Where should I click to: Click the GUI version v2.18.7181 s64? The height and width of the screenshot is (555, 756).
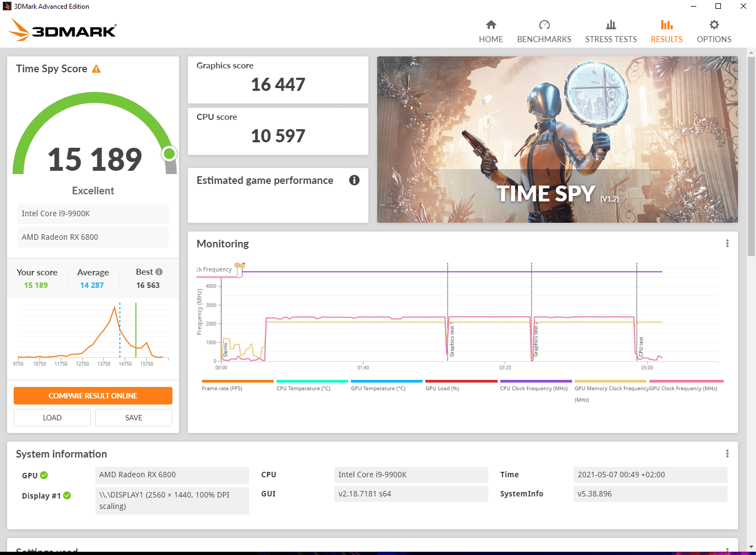411,494
